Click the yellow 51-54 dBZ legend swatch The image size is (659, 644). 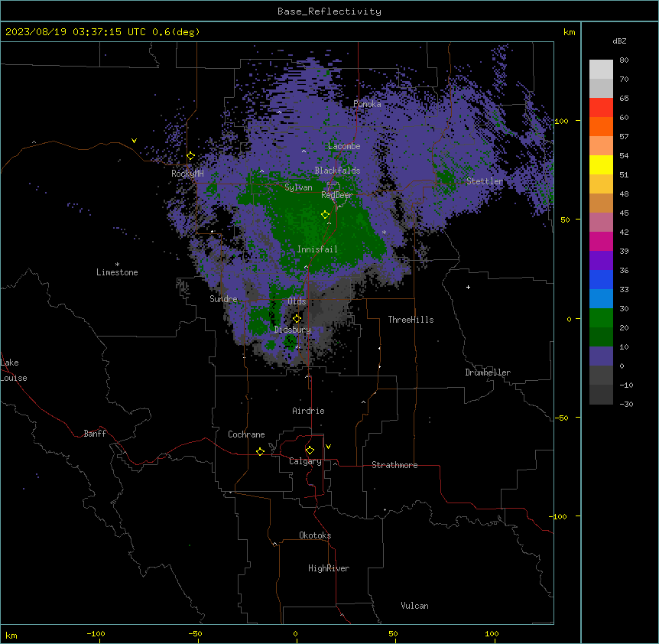coord(601,164)
